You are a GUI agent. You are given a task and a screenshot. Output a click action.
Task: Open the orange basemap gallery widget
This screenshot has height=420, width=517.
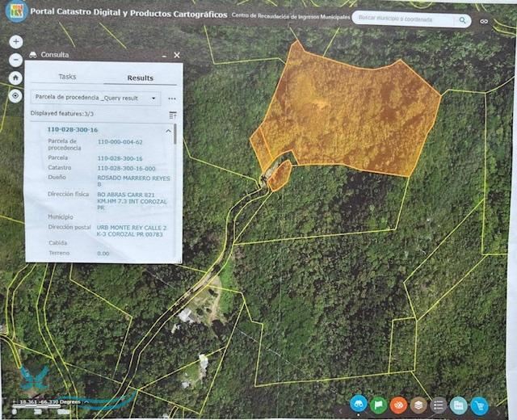coord(399,405)
